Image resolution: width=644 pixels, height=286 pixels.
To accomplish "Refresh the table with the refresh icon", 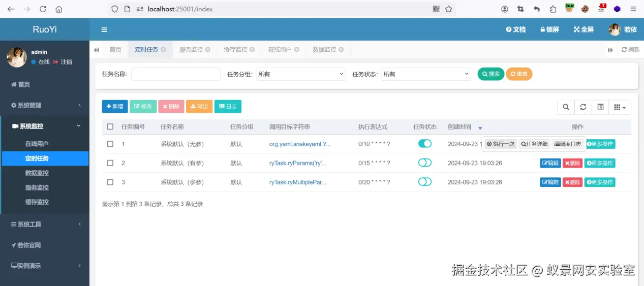I will [x=583, y=107].
